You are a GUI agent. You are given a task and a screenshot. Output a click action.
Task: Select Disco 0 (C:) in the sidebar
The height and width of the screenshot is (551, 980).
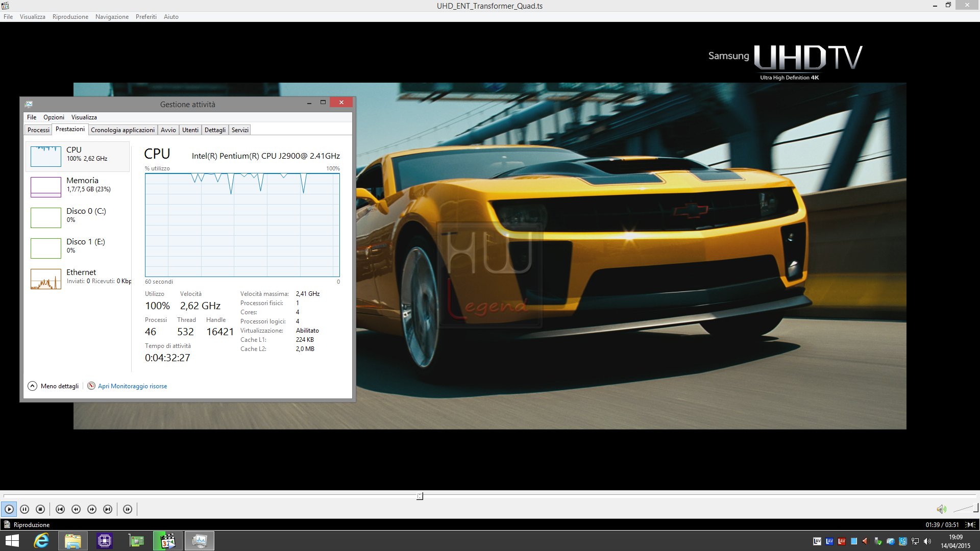(x=78, y=217)
